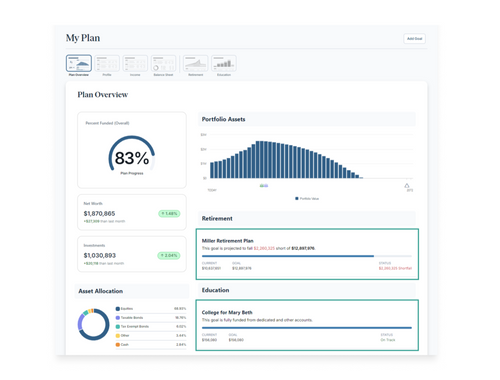Viewport: 500px width, 380px height.
Task: Click the Other allocation color swatch
Action: coord(118,336)
